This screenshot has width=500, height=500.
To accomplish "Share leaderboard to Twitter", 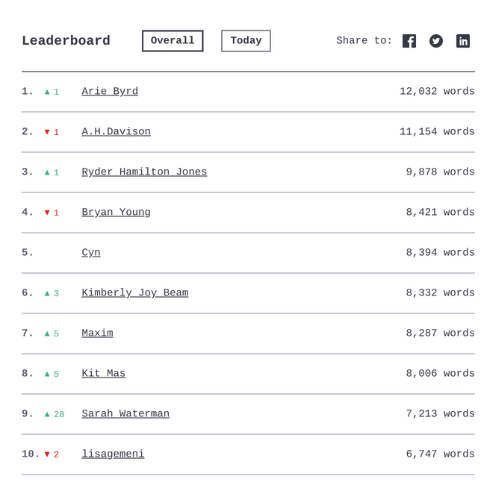I will coord(436,41).
